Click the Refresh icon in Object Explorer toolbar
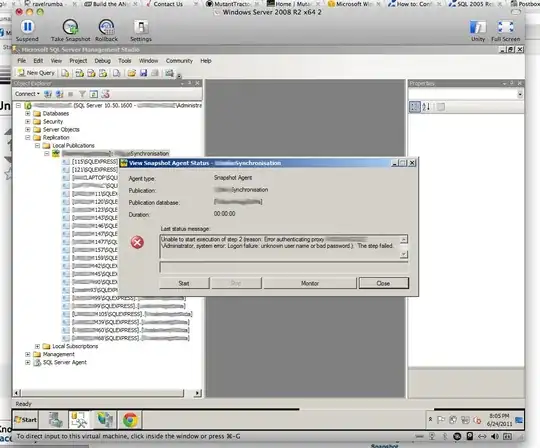 pyautogui.click(x=94, y=94)
